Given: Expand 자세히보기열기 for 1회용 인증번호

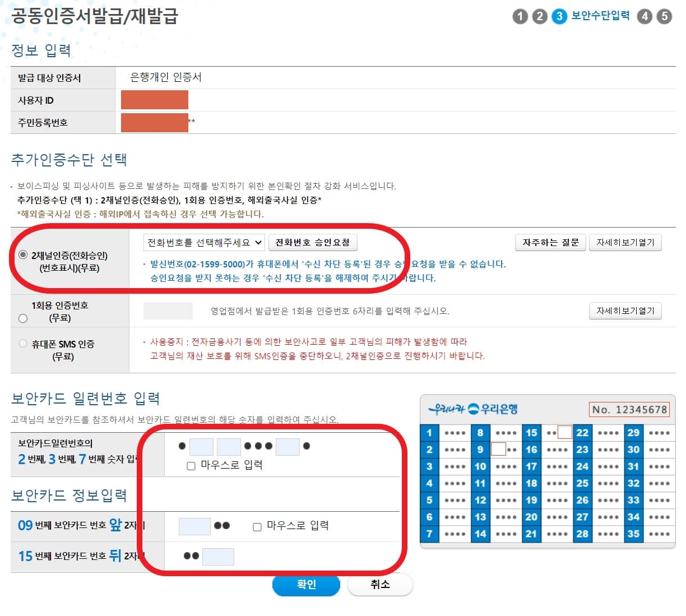Looking at the screenshot, I should click(x=625, y=311).
